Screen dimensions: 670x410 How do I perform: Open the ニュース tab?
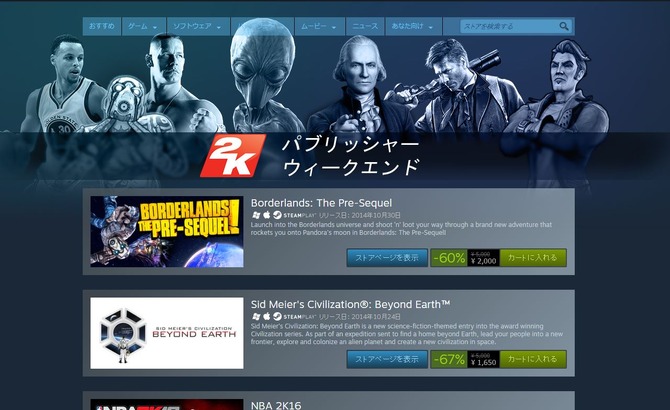[x=365, y=26]
